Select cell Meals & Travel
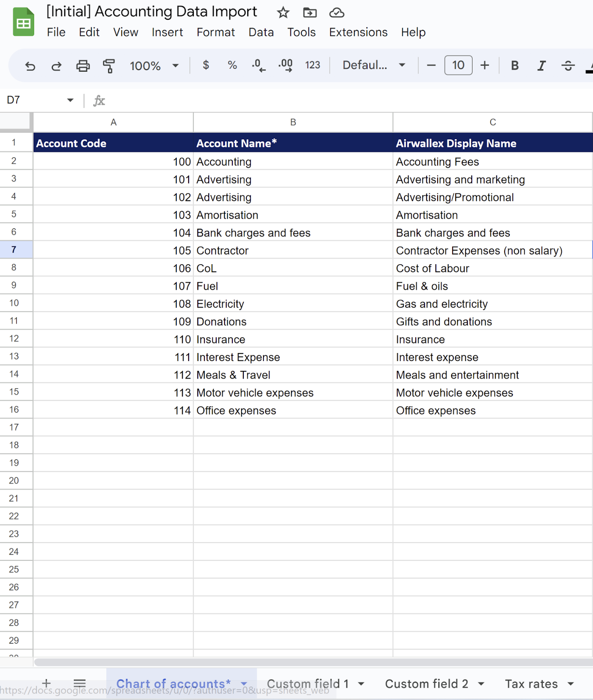This screenshot has height=700, width=593. tap(293, 375)
